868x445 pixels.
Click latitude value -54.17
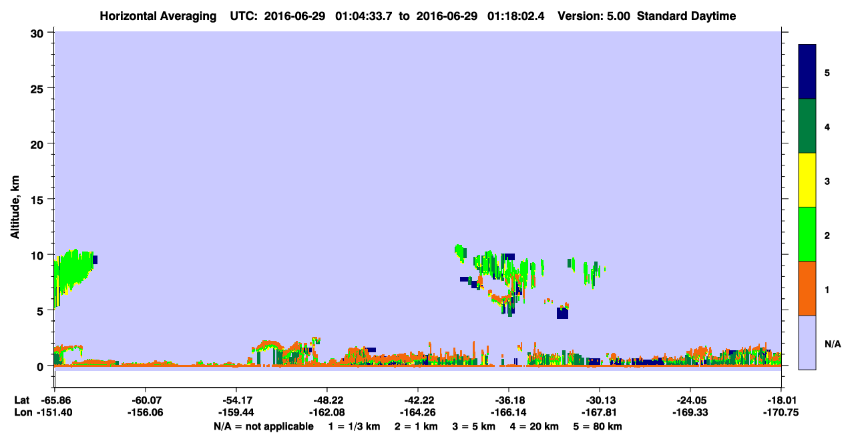(x=236, y=400)
